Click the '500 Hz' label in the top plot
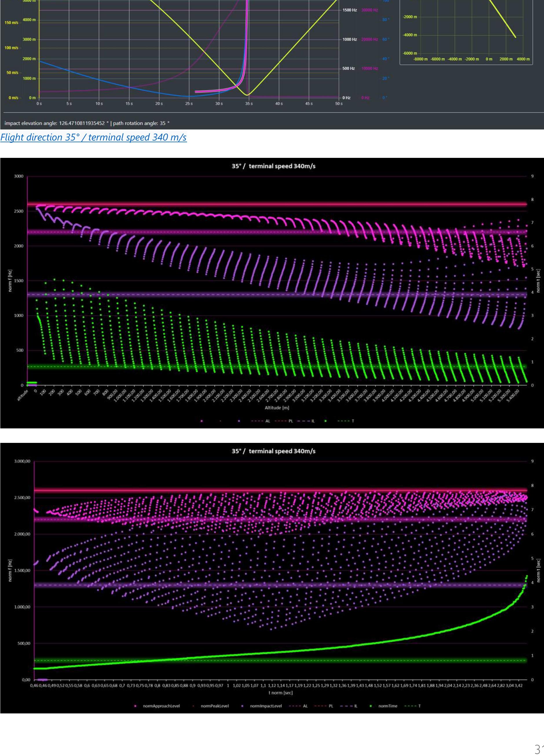Screen dimensions: 544x756 (x=349, y=69)
